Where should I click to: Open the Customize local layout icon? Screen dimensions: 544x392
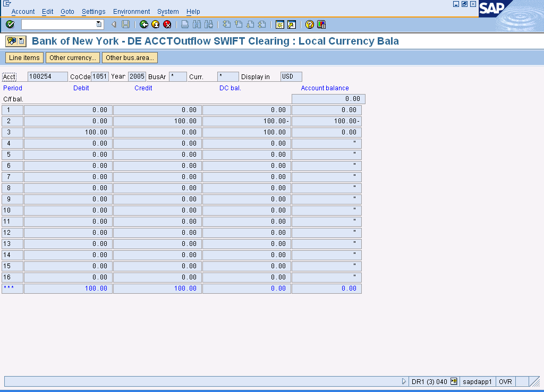pos(321,24)
